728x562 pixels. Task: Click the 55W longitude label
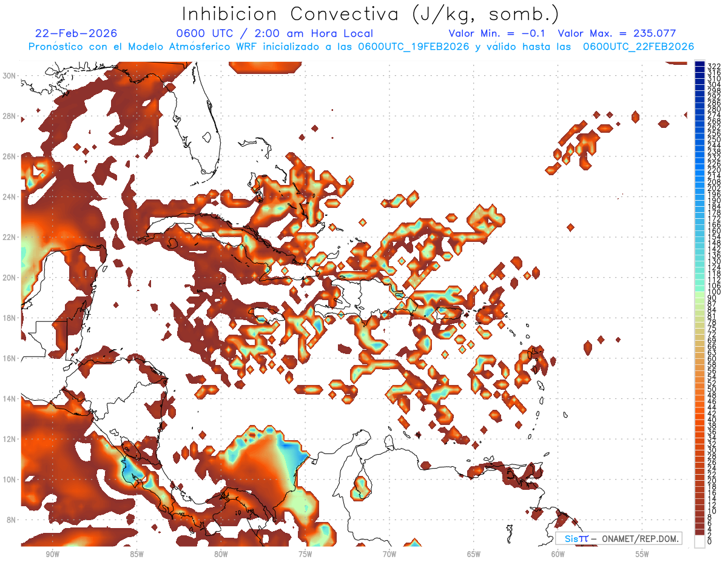642,554
